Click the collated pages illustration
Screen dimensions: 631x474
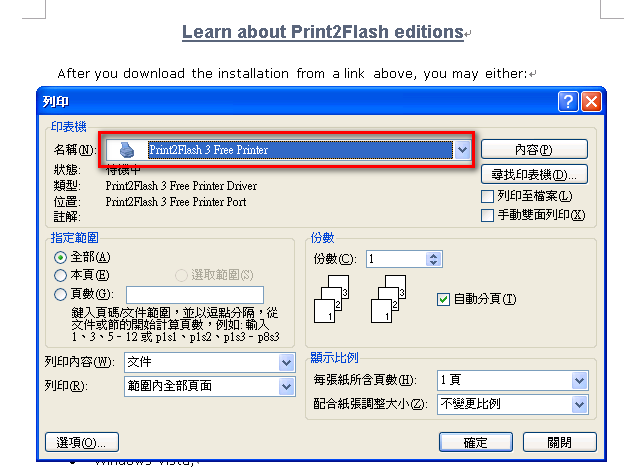[x=360, y=299]
